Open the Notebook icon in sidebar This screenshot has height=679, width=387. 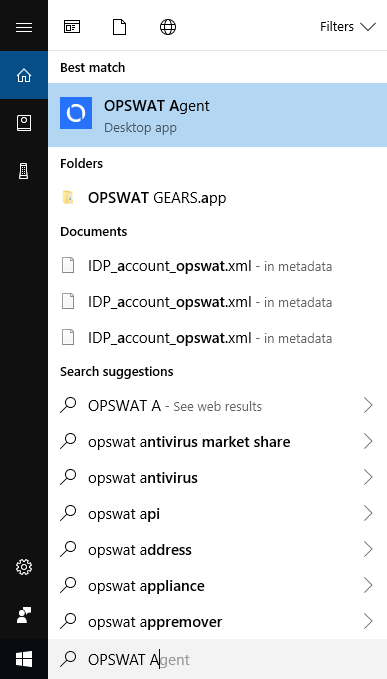(x=24, y=123)
